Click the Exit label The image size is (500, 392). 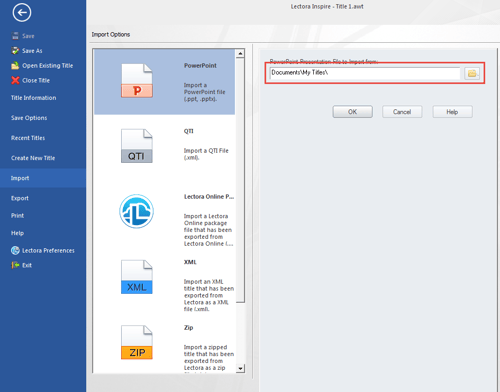pos(27,265)
